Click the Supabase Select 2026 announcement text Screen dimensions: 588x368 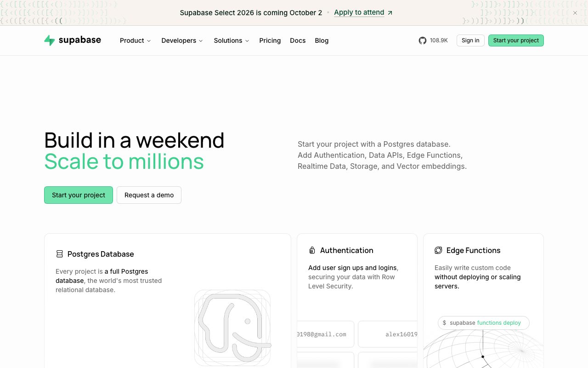(251, 13)
